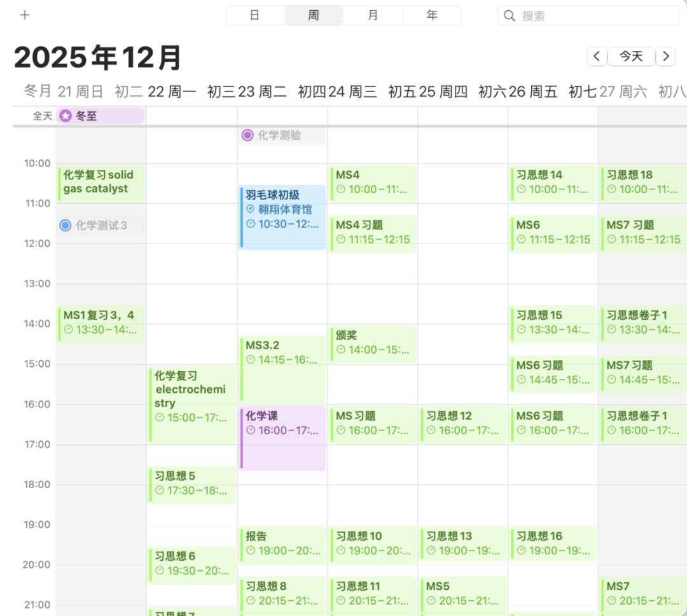Go to next week arrow

click(x=666, y=56)
